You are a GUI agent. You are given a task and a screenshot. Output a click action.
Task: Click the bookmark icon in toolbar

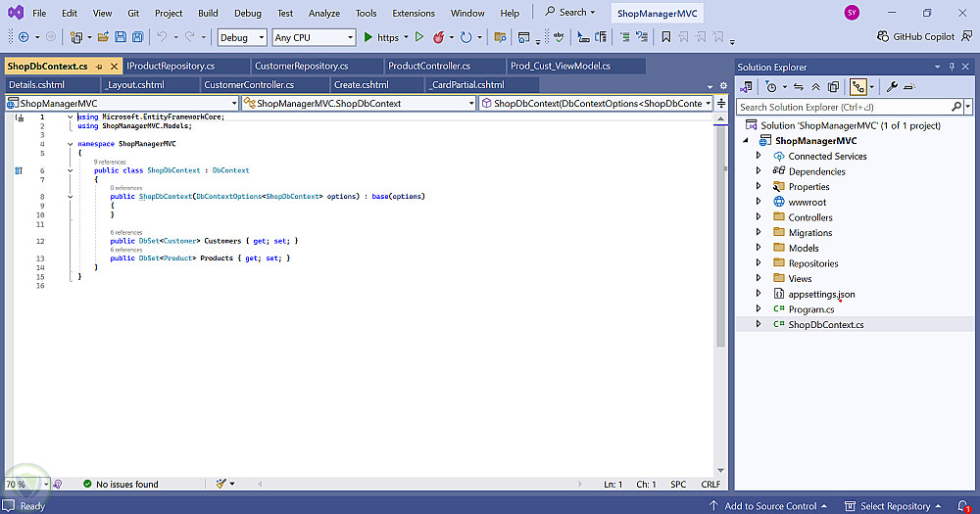pyautogui.click(x=665, y=37)
